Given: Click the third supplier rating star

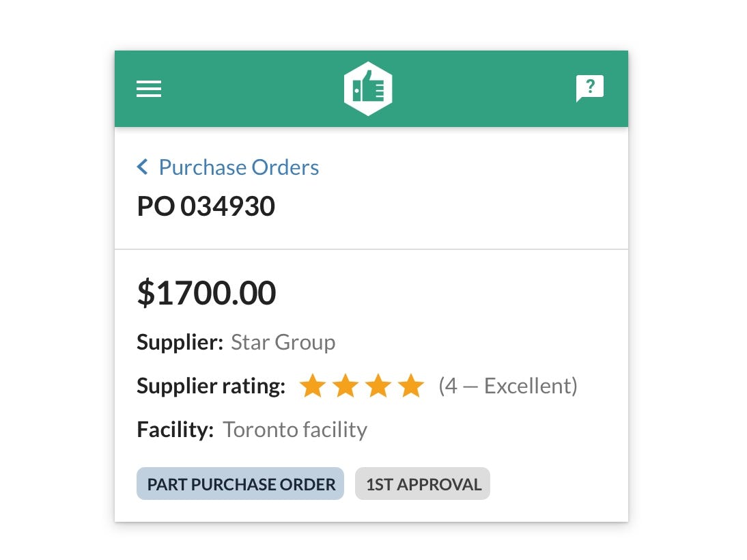Looking at the screenshot, I should point(378,386).
